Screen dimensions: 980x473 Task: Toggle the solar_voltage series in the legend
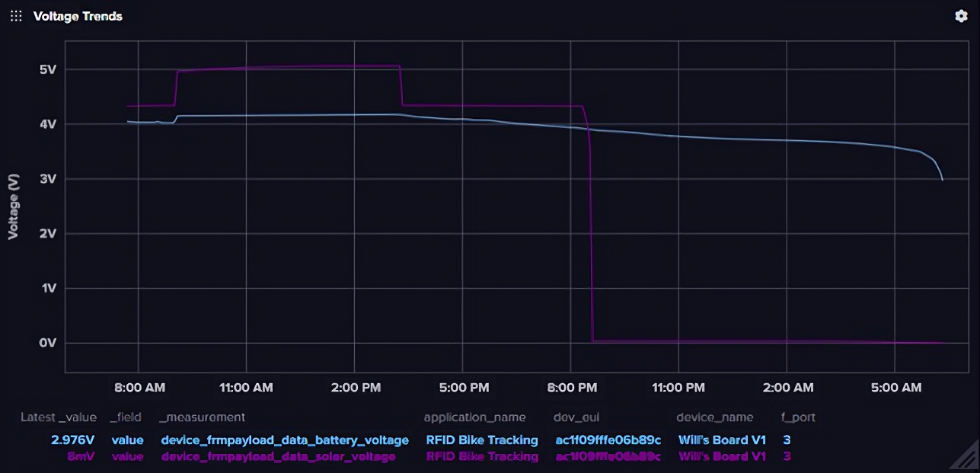[278, 456]
